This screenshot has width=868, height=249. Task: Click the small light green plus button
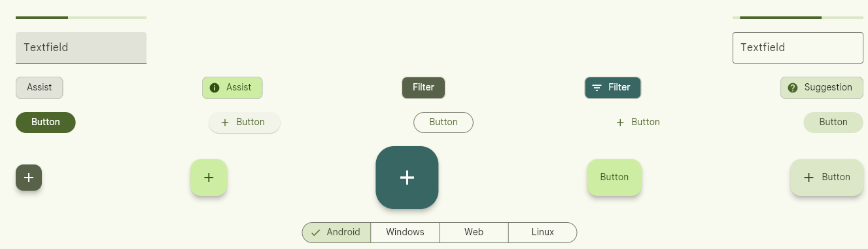(209, 178)
